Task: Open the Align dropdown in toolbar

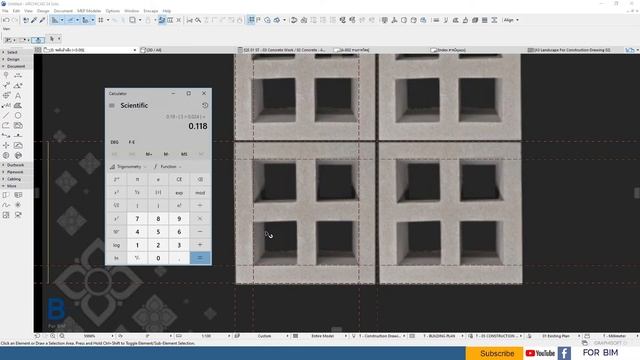Action: (x=511, y=20)
